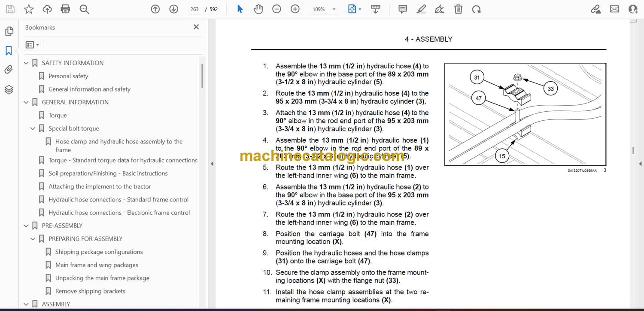The image size is (644, 311).
Task: Click the bookmarks panel vertical scrollbar
Action: point(202,76)
